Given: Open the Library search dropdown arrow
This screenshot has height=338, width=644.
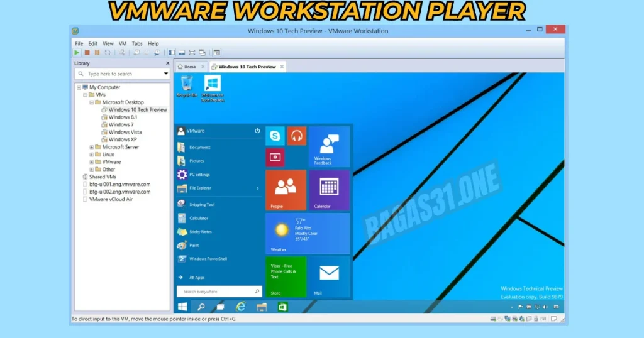Looking at the screenshot, I should [x=165, y=74].
